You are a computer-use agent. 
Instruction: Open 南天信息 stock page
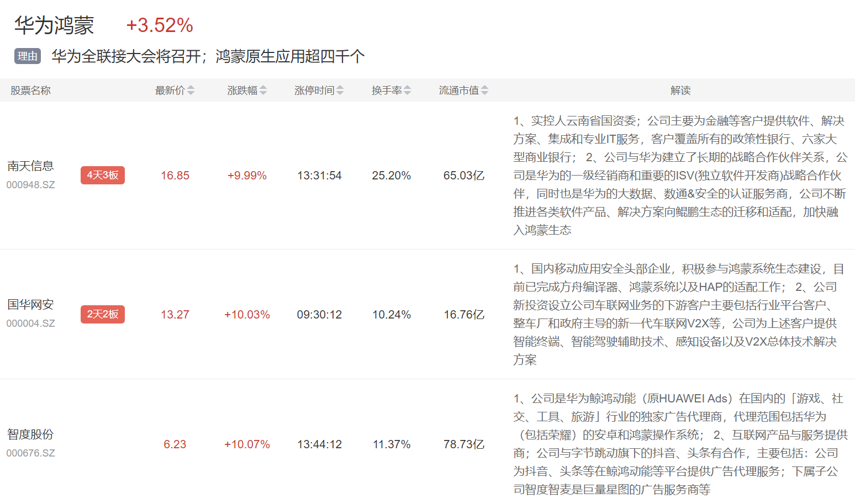tap(30, 166)
